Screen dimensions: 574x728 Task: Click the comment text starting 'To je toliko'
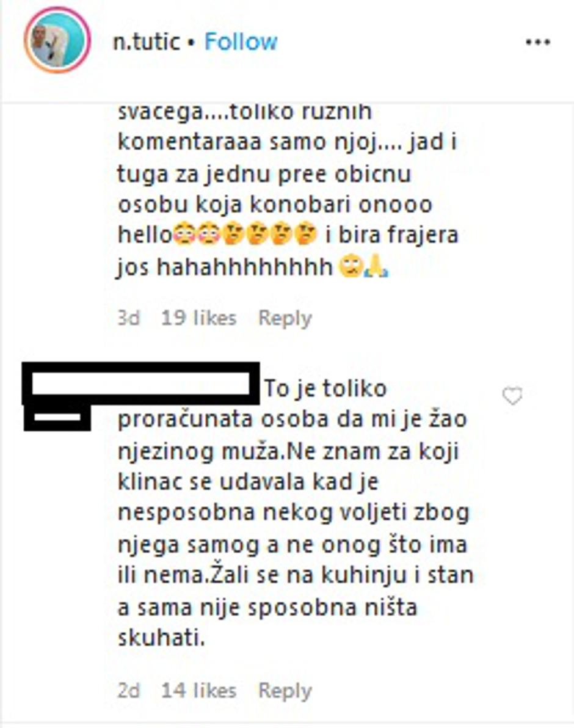coord(296,513)
